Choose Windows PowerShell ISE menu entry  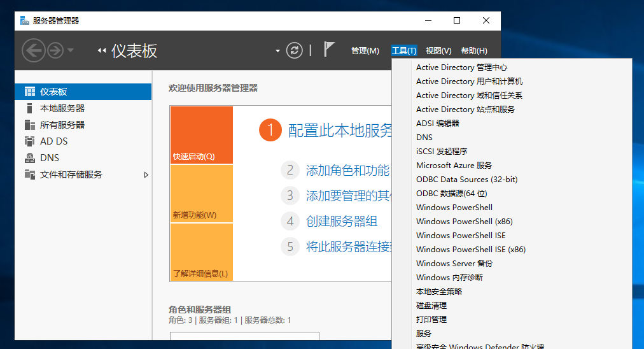(461, 236)
